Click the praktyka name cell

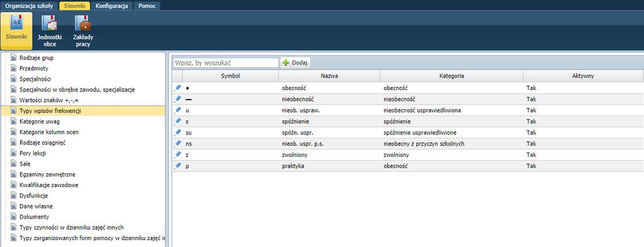click(x=330, y=166)
